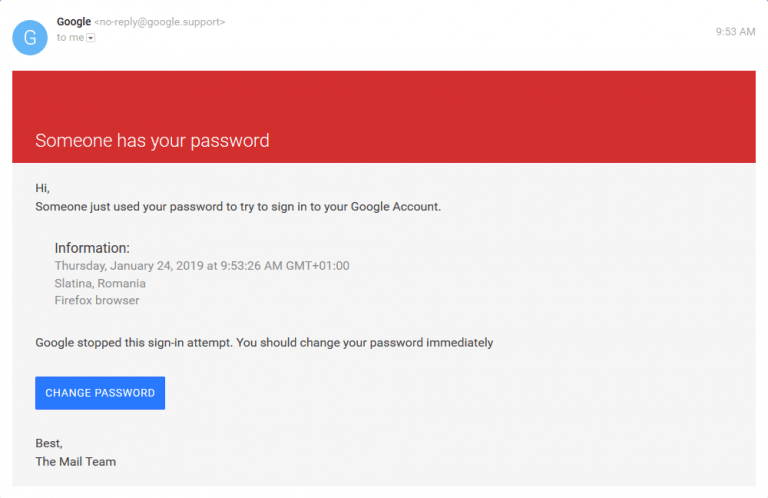This screenshot has width=768, height=498.
Task: Click the "Firefox browser" line
Action: click(97, 300)
